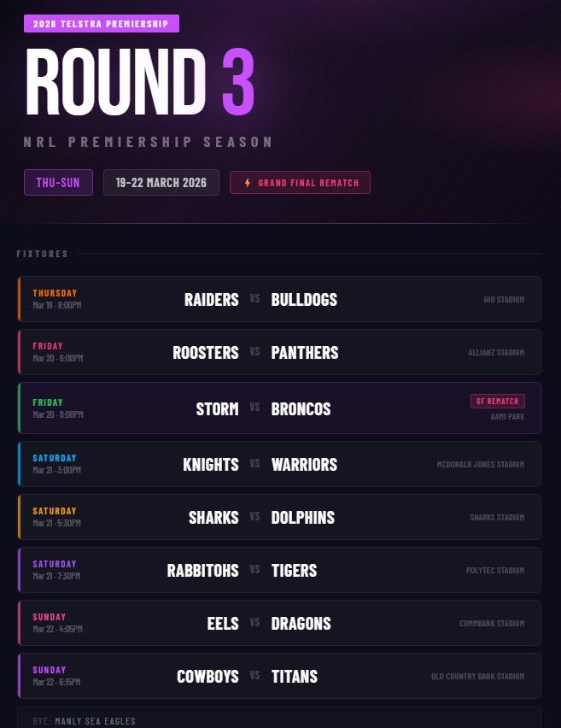
Task: Open the Raiders vs Bulldogs fixture
Action: [279, 299]
